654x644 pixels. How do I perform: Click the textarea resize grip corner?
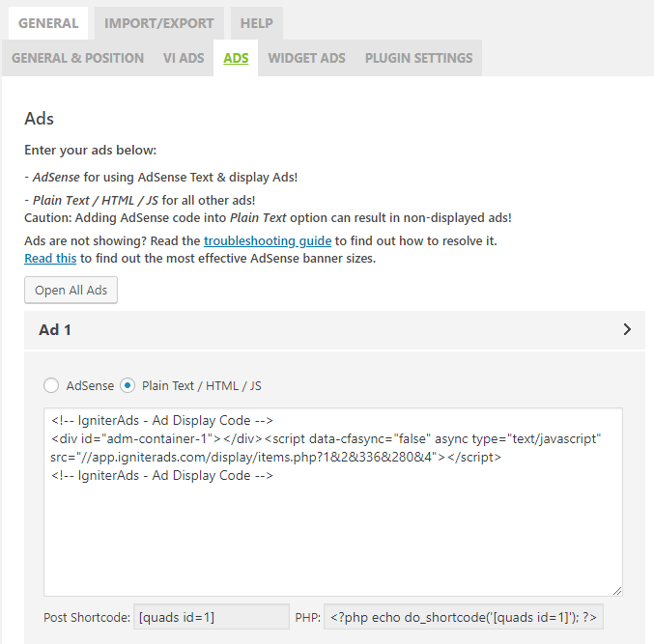(x=617, y=591)
